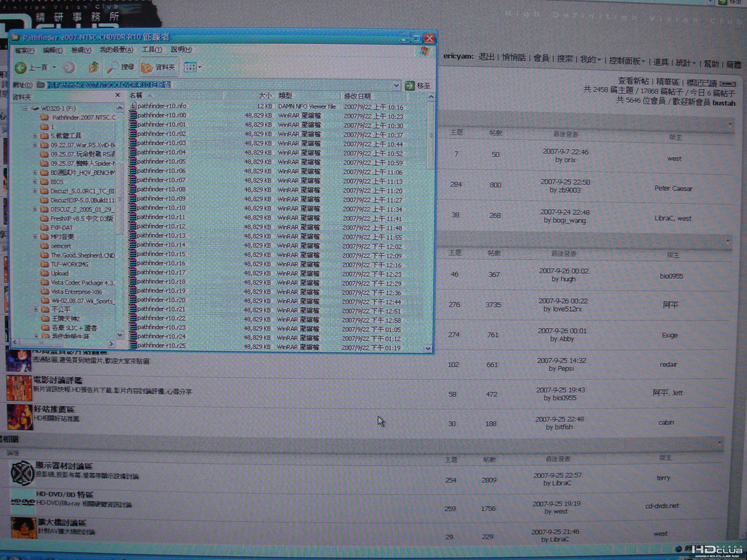The image size is (747, 560).
Task: Expand the address bar dropdown arrow
Action: click(396, 86)
